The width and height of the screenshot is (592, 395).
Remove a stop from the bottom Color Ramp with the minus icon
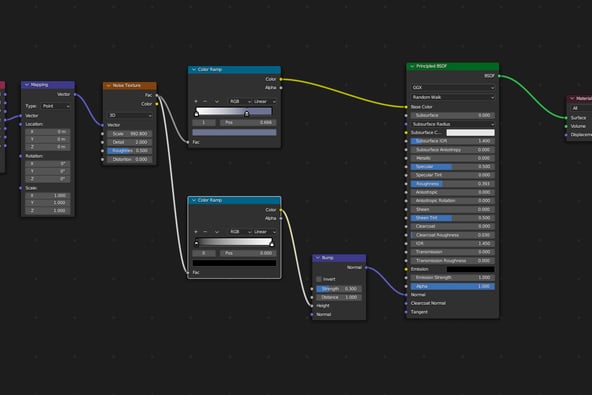click(x=205, y=231)
